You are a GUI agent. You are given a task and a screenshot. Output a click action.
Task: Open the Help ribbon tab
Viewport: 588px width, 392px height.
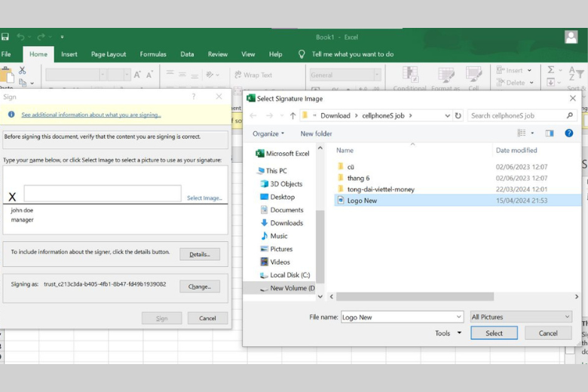click(x=275, y=54)
